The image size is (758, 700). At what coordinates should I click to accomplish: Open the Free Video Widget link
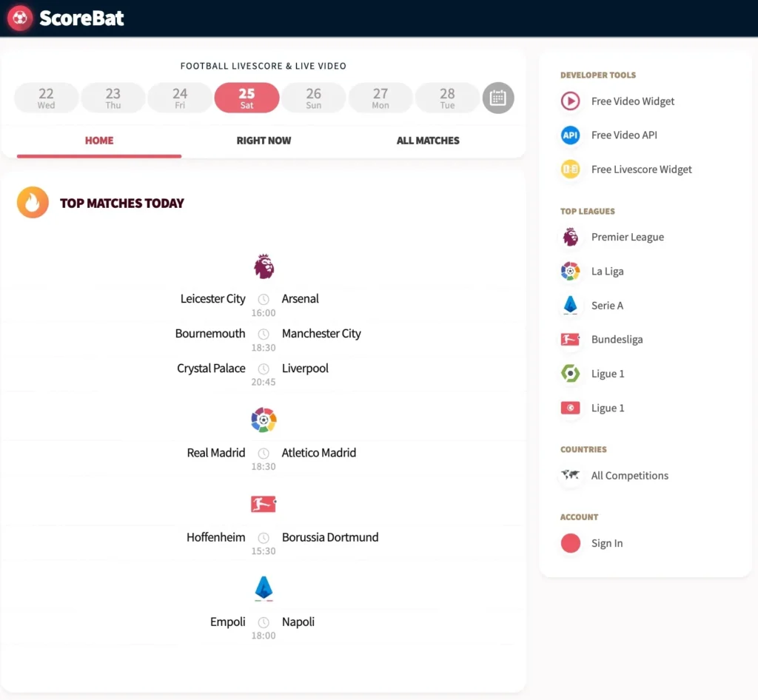tap(632, 101)
